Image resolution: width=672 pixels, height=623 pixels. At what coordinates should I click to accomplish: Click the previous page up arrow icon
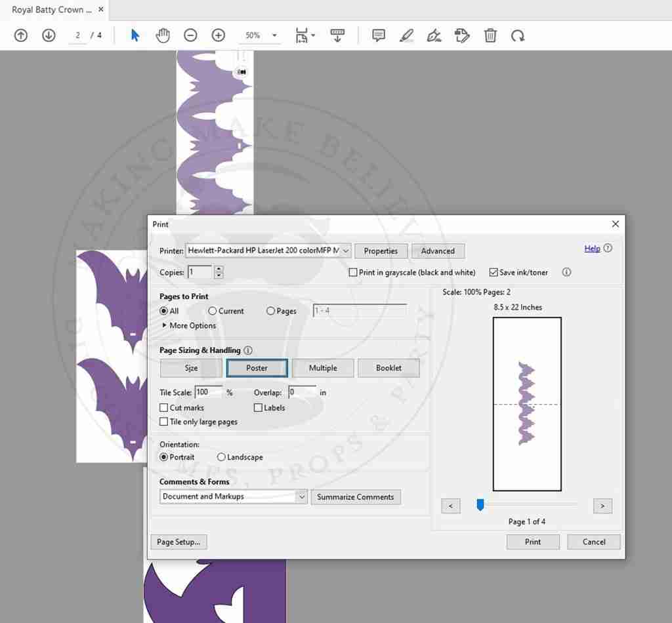pyautogui.click(x=21, y=35)
